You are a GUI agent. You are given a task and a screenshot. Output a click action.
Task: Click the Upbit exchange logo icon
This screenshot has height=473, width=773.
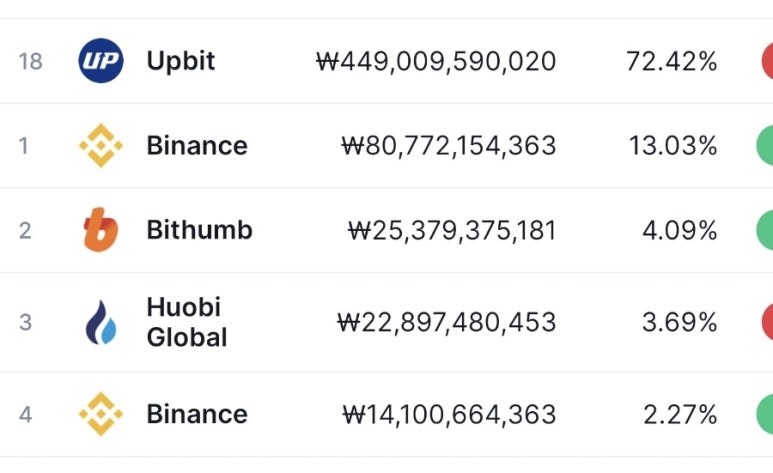coord(101,61)
